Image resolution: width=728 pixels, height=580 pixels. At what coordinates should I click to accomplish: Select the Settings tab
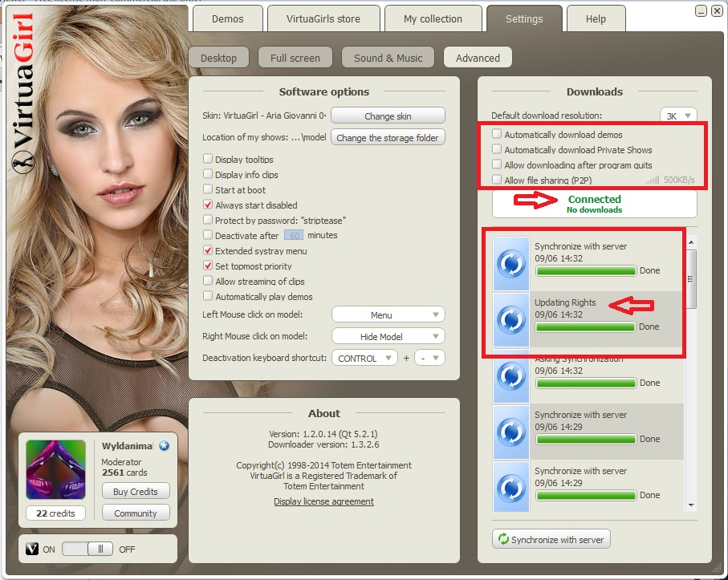point(524,19)
